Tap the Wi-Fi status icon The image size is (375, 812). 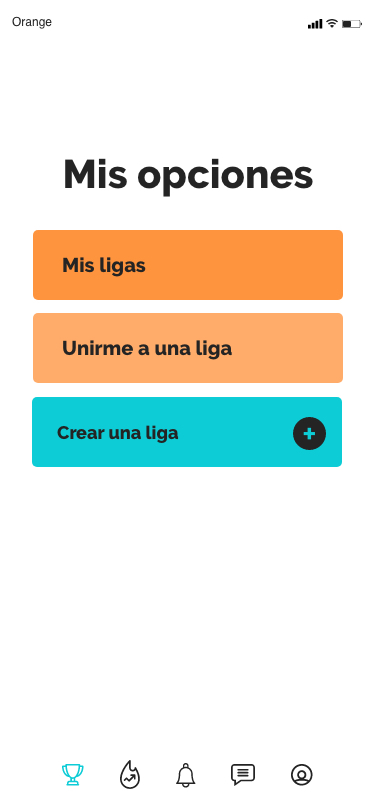pos(332,23)
